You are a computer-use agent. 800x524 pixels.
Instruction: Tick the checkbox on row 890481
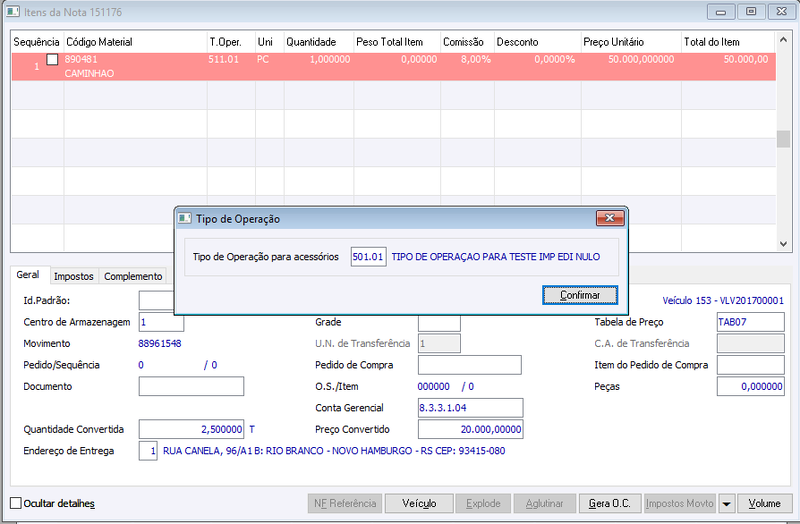pyautogui.click(x=53, y=59)
